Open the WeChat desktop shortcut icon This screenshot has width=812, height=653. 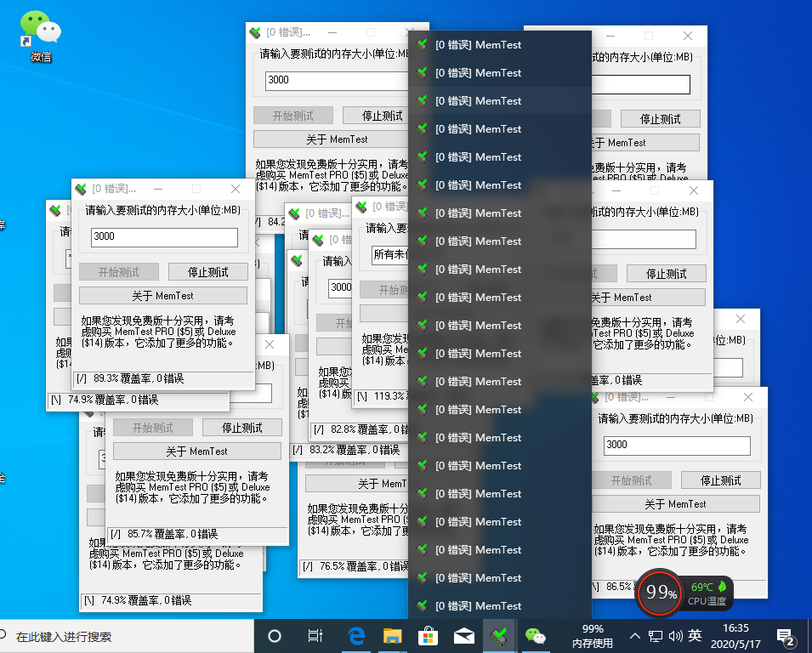41,37
